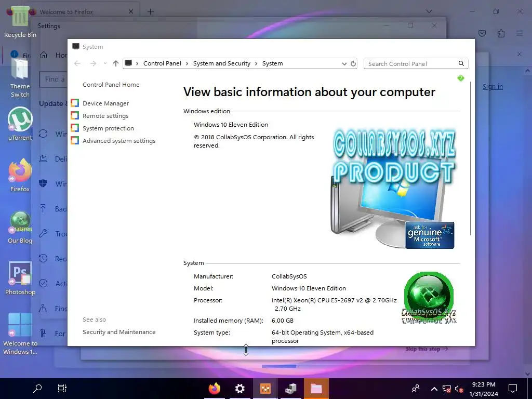The height and width of the screenshot is (399, 532).
Task: Click the System window vertical scrollbar
Action: pos(471,158)
